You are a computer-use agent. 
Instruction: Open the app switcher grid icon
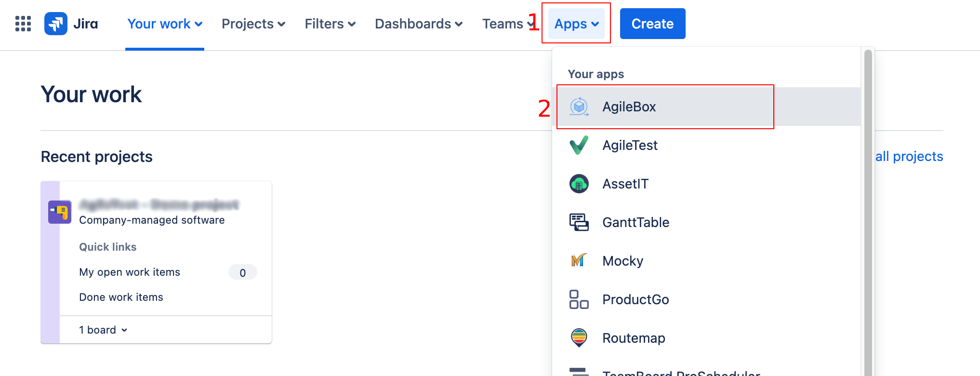pyautogui.click(x=23, y=24)
